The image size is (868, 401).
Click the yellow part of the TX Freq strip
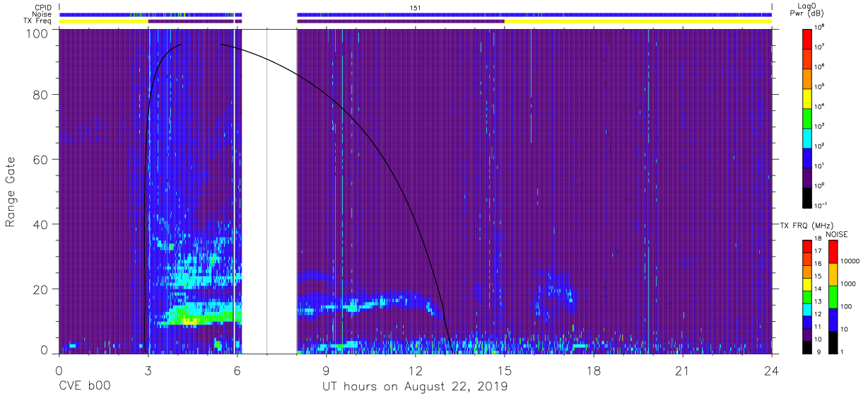tap(638, 21)
